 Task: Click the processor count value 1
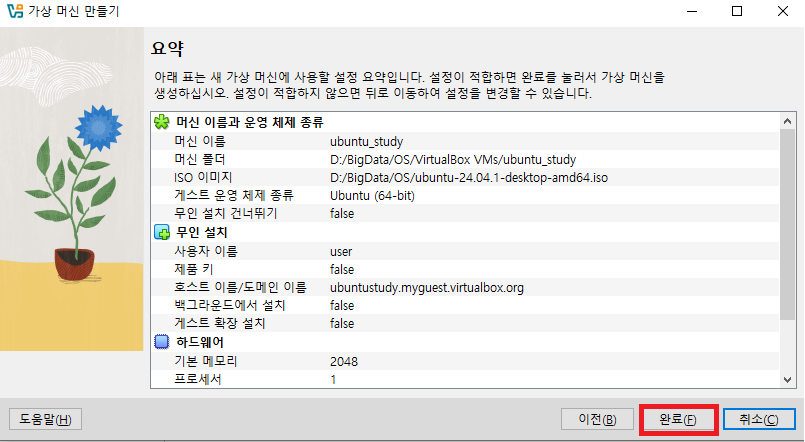(x=333, y=380)
